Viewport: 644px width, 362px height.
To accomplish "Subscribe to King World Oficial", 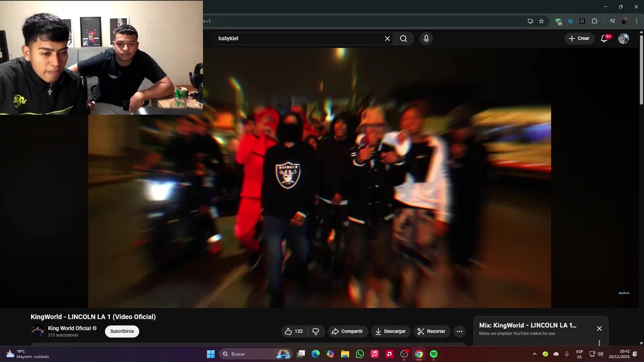I will (122, 331).
